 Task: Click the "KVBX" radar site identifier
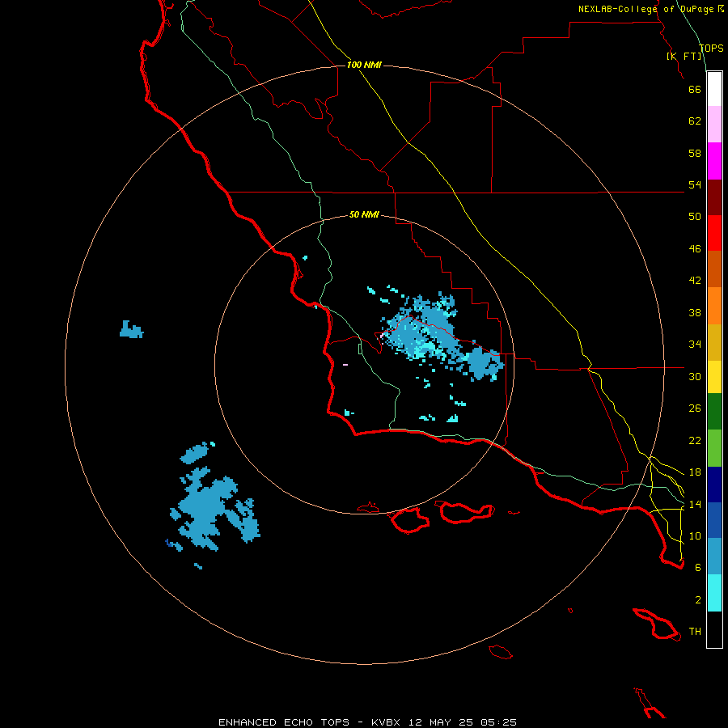pos(386,722)
